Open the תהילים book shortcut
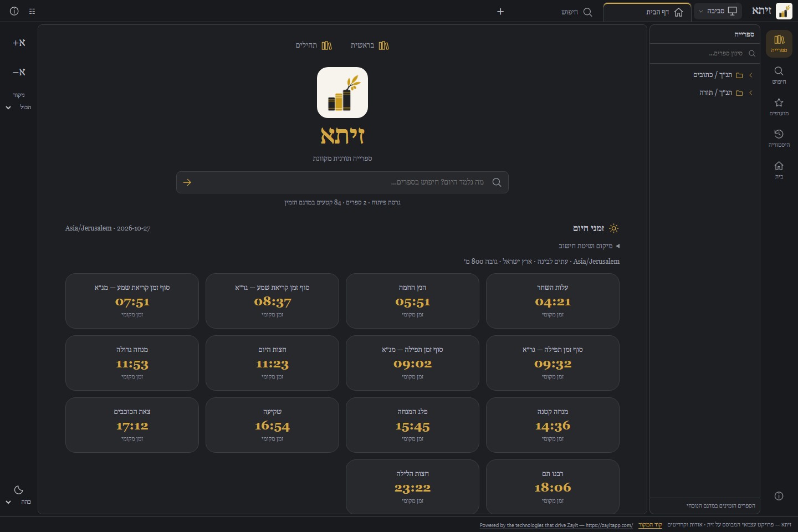798x532 pixels. coord(314,45)
